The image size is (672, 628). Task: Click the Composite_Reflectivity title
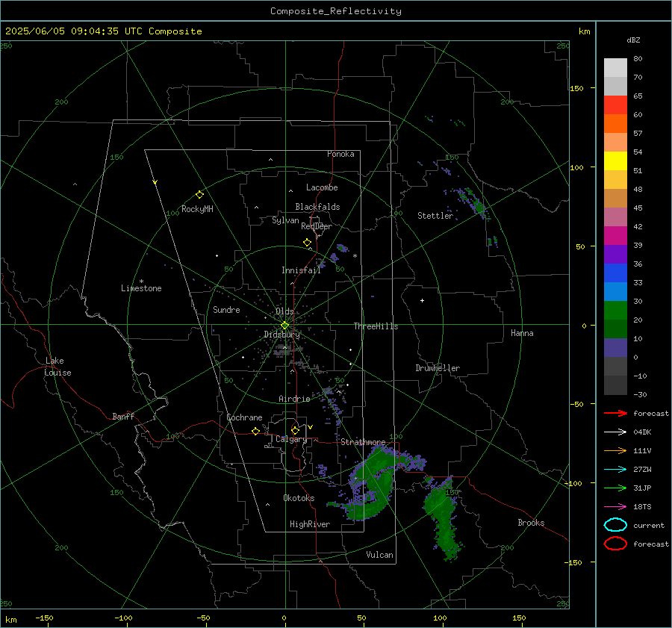pyautogui.click(x=336, y=11)
